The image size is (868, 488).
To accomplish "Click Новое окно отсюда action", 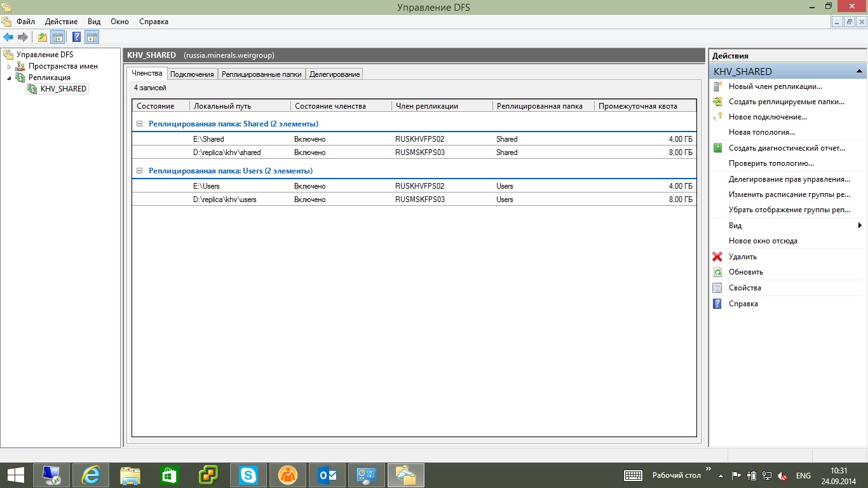I will (x=763, y=241).
